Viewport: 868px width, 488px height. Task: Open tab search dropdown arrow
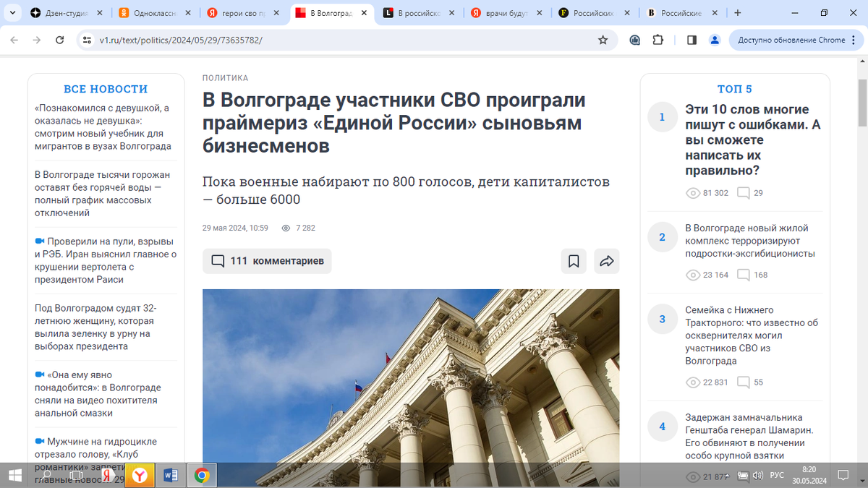14,13
